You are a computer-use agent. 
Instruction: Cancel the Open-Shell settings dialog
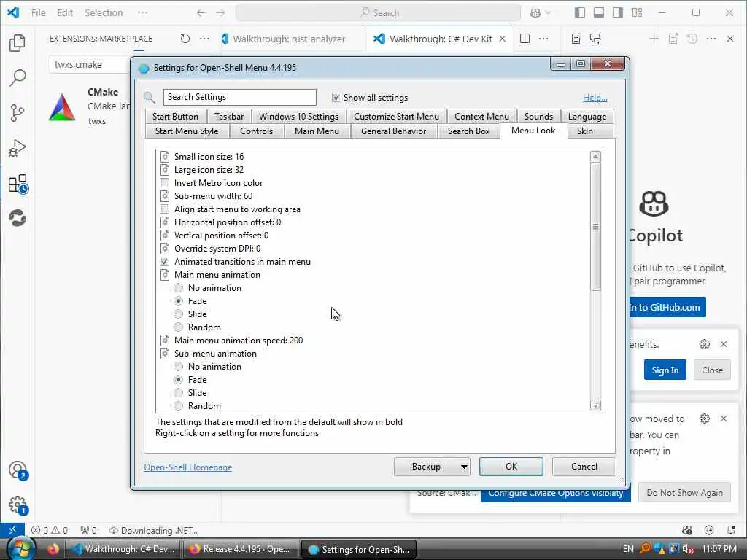[x=584, y=467]
